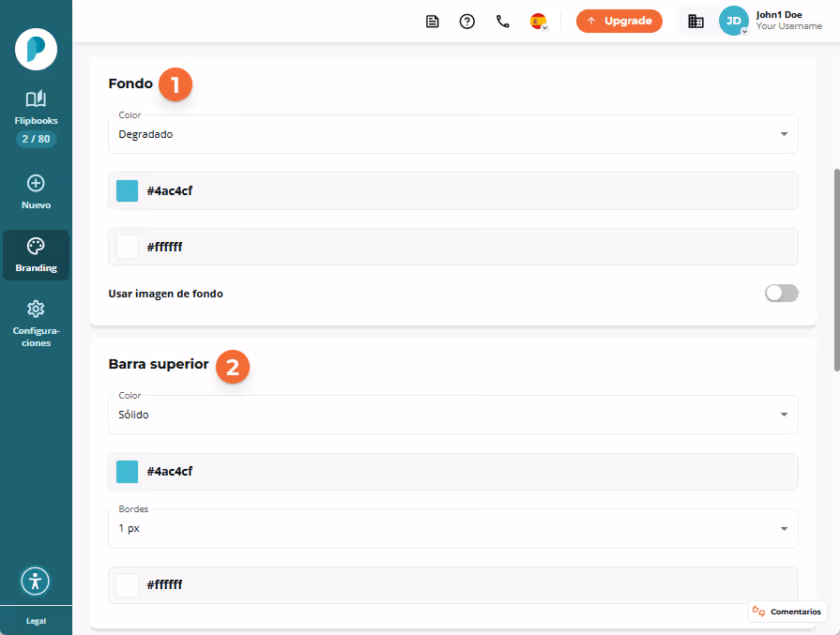Screen dimensions: 840x635
Task: Click the help question mark icon
Action: [x=467, y=22]
